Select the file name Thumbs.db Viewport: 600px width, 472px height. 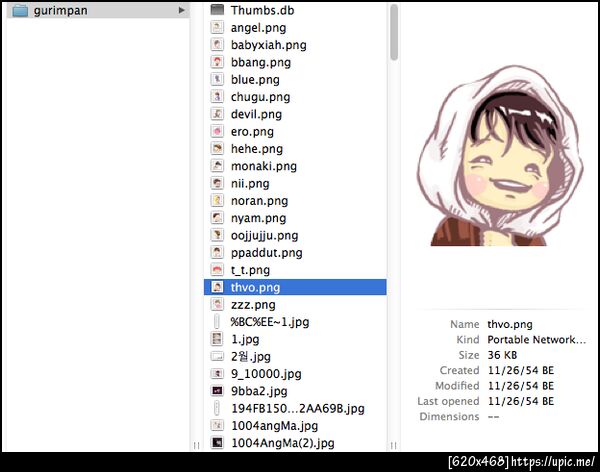point(262,10)
